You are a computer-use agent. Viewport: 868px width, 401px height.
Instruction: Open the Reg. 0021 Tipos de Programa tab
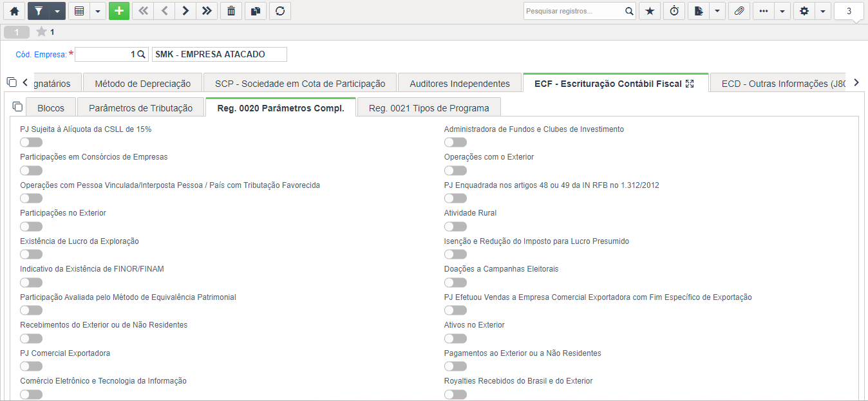(429, 108)
